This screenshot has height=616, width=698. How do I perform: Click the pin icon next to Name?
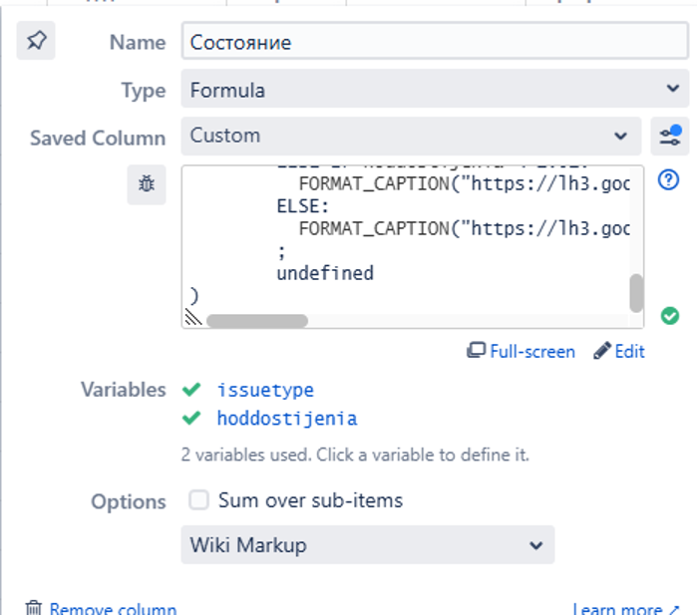(x=36, y=41)
